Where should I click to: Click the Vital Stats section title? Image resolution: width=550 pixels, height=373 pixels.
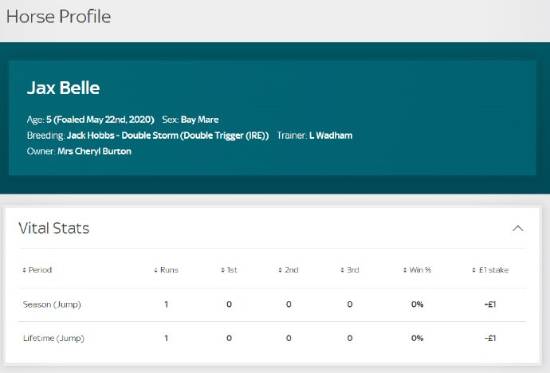pos(54,228)
